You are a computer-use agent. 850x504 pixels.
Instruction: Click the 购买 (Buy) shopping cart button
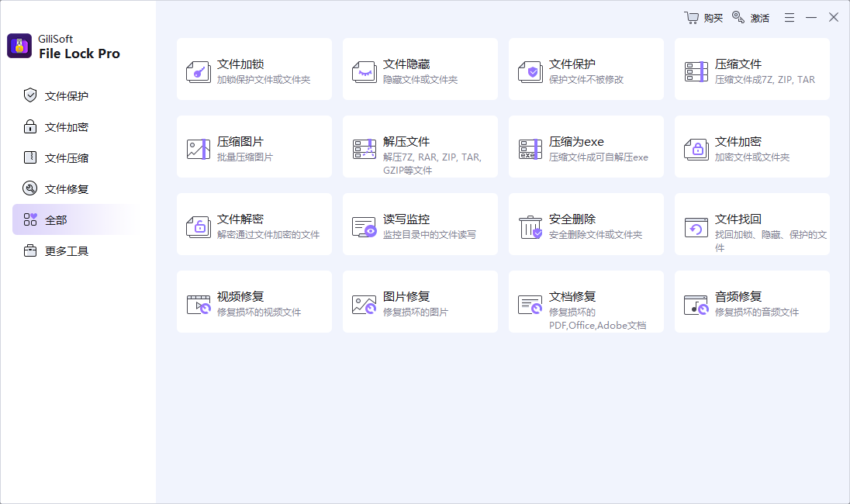[x=703, y=17]
